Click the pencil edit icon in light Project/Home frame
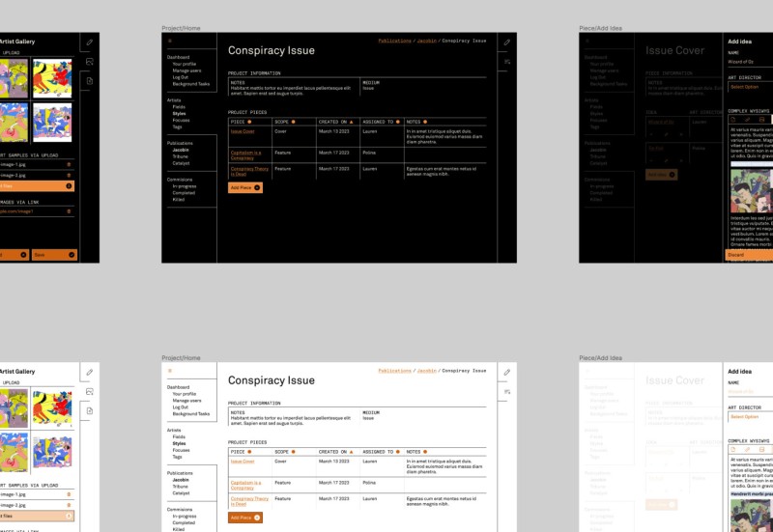Screen dimensions: 773x532 pos(507,372)
